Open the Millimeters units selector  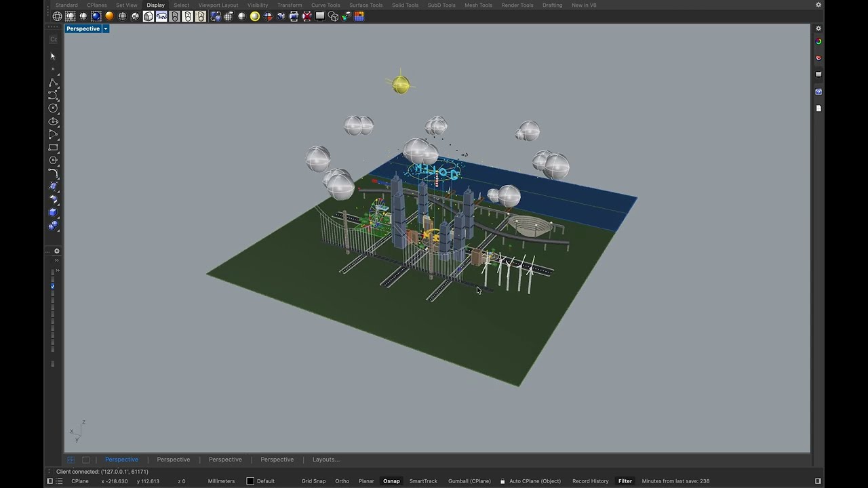tap(221, 481)
